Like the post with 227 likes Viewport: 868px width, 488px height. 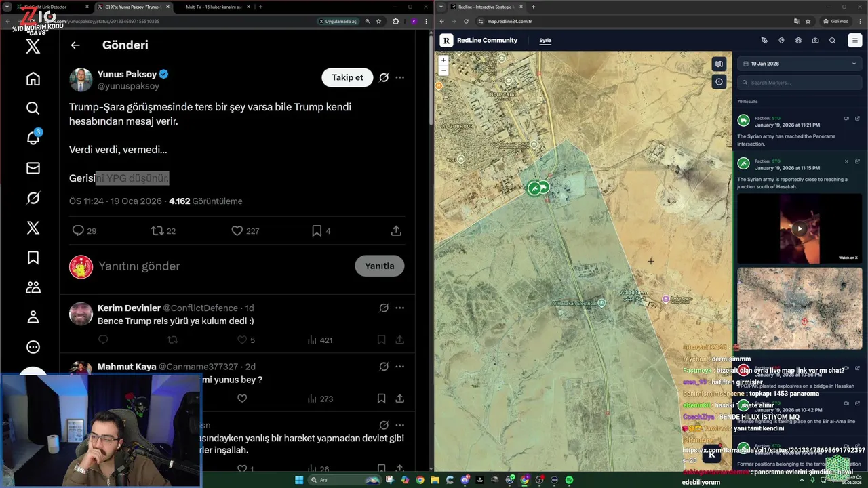point(237,231)
